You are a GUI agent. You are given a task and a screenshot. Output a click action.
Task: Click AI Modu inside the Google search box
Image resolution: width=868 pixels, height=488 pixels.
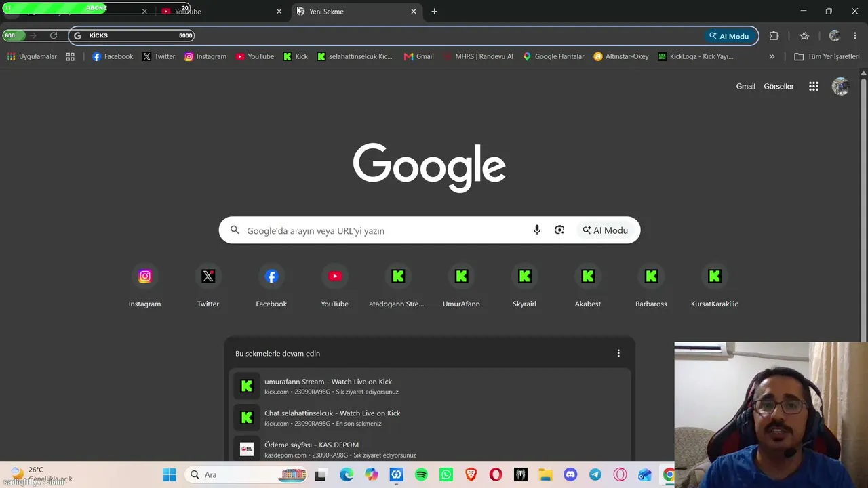tap(606, 230)
